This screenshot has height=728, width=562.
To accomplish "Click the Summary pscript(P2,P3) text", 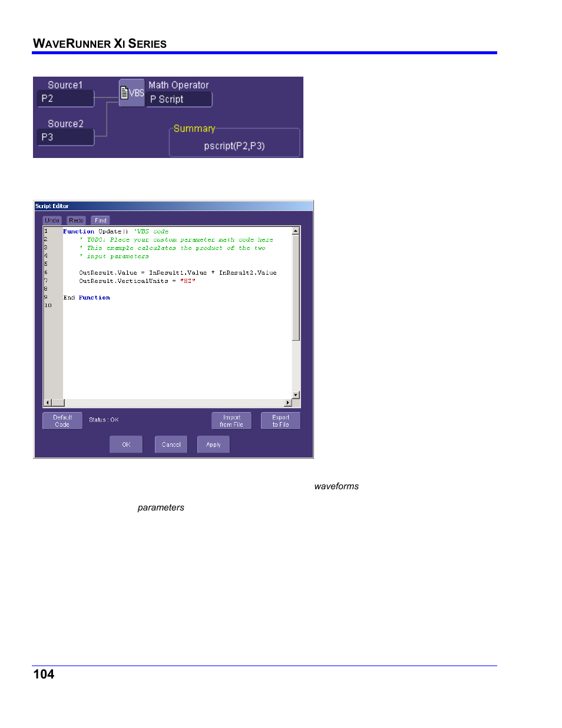I will click(x=234, y=146).
